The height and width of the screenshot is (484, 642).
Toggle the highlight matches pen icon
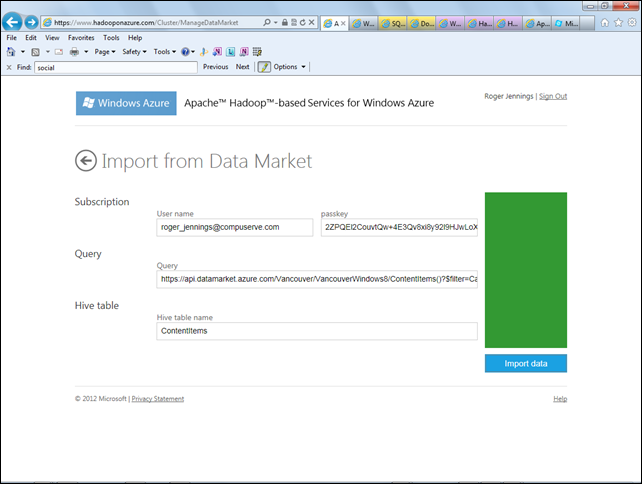click(x=264, y=67)
